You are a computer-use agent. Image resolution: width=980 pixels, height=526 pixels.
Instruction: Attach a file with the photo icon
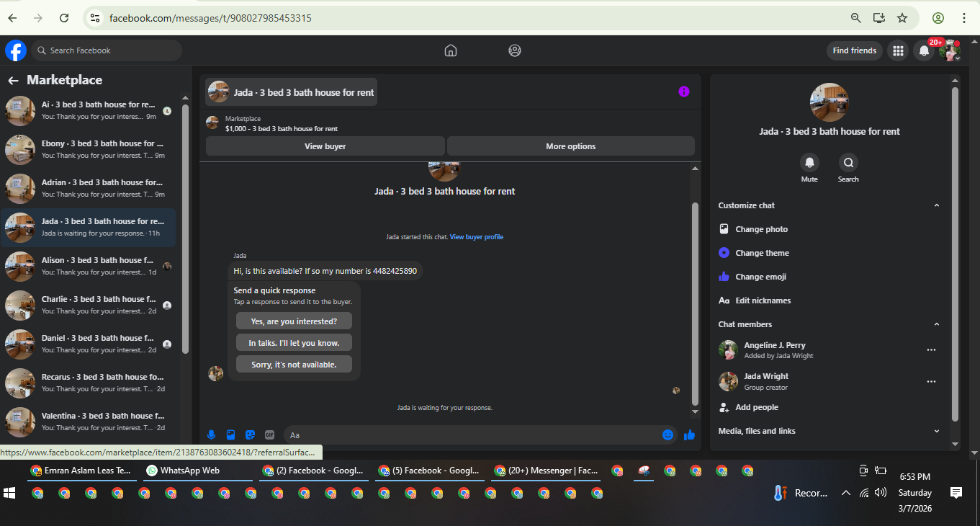231,434
